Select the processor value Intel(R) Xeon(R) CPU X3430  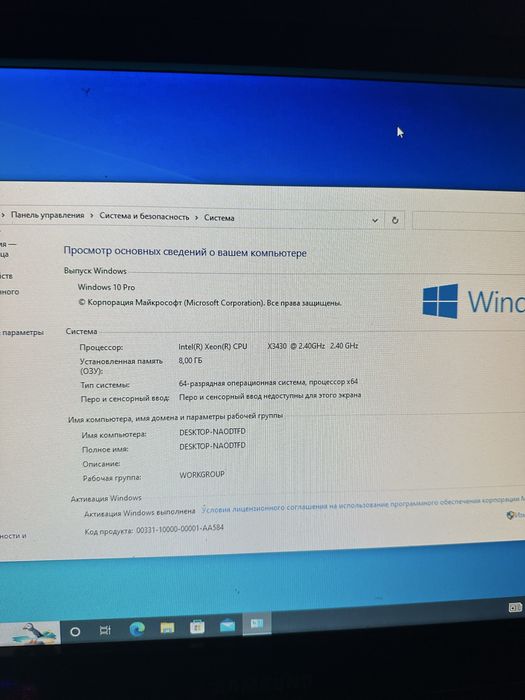tap(268, 346)
